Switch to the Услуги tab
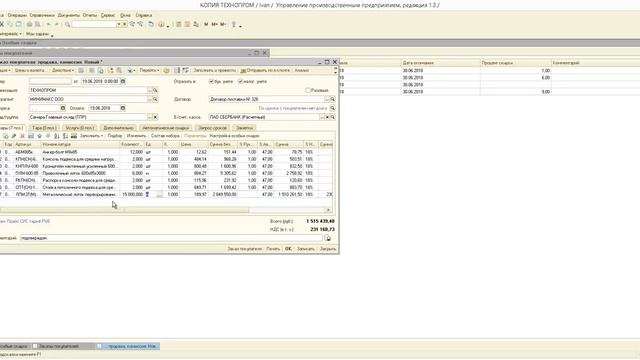The height and width of the screenshot is (360, 640). click(80, 128)
